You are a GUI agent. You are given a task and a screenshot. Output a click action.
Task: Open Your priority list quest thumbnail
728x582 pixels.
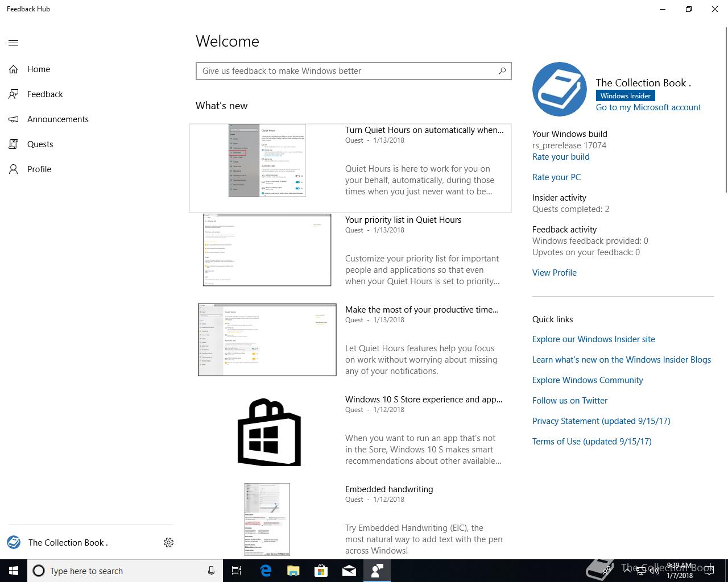tap(267, 250)
